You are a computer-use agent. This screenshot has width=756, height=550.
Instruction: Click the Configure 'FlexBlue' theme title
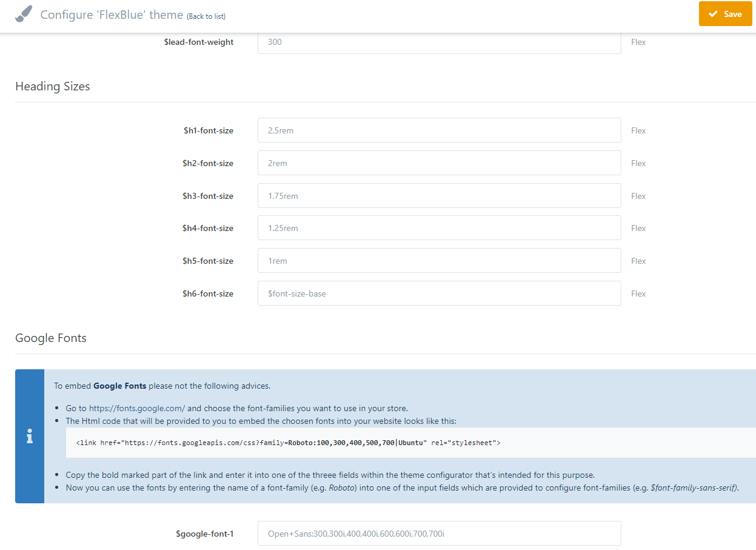tap(112, 15)
